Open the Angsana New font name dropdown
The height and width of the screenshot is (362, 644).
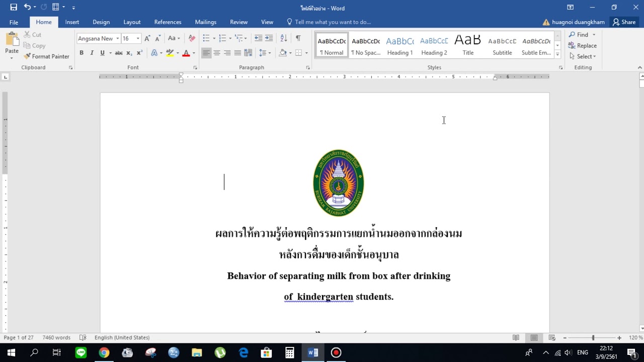coord(117,39)
